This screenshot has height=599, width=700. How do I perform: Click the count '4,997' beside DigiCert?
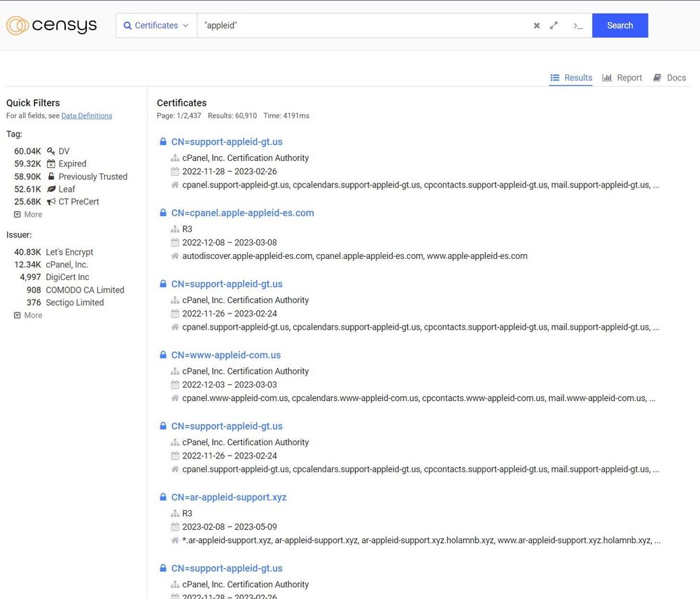30,276
